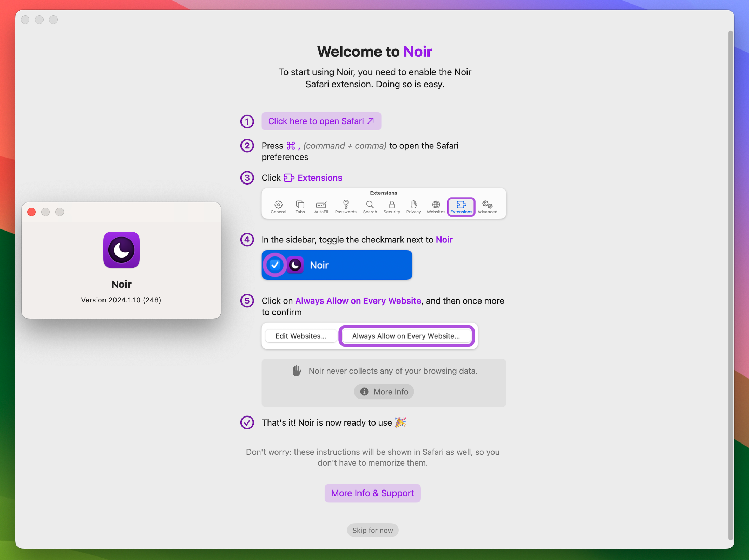This screenshot has height=560, width=749.
Task: Click the Tabs icon in Safari preferences toolbar
Action: [x=301, y=206]
